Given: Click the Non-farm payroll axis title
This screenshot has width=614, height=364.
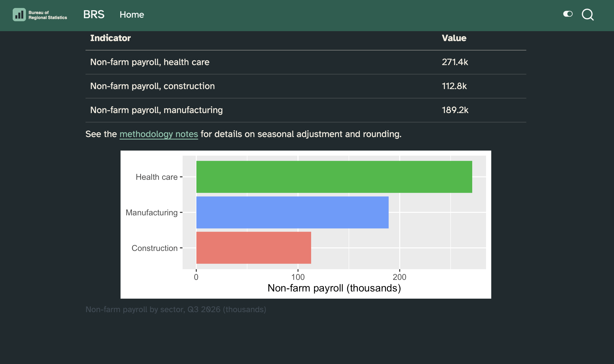Looking at the screenshot, I should [x=334, y=288].
